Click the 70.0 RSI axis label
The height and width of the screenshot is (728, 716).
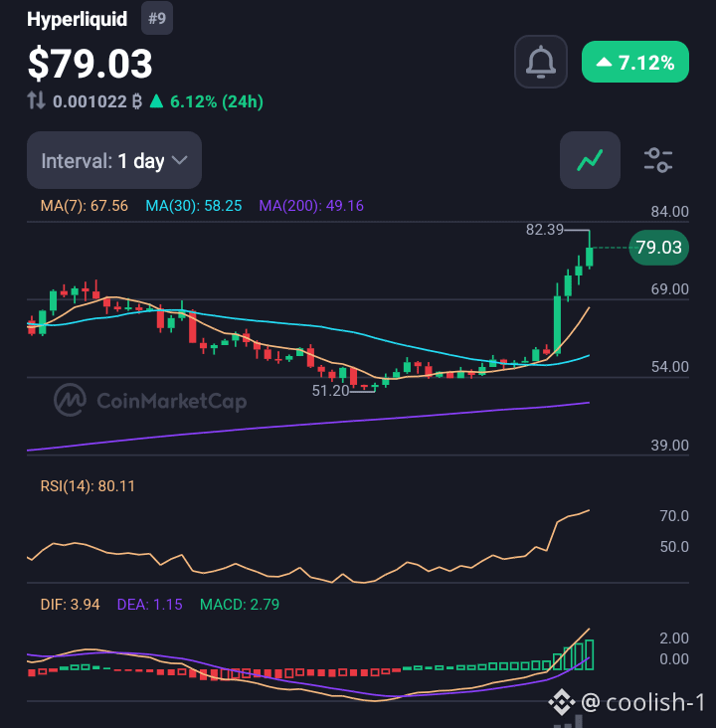pos(674,516)
